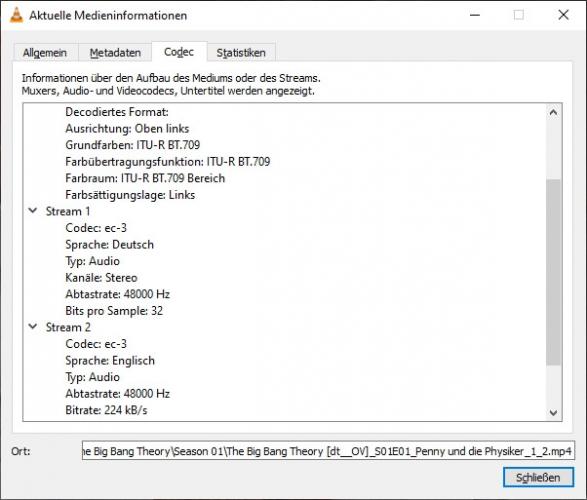The height and width of the screenshot is (500, 587).
Task: Minimize the Aktuelle Medieninformationen window
Action: coord(475,15)
